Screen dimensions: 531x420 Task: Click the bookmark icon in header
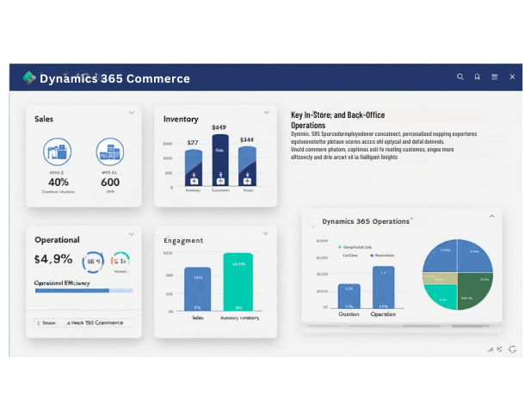[477, 77]
